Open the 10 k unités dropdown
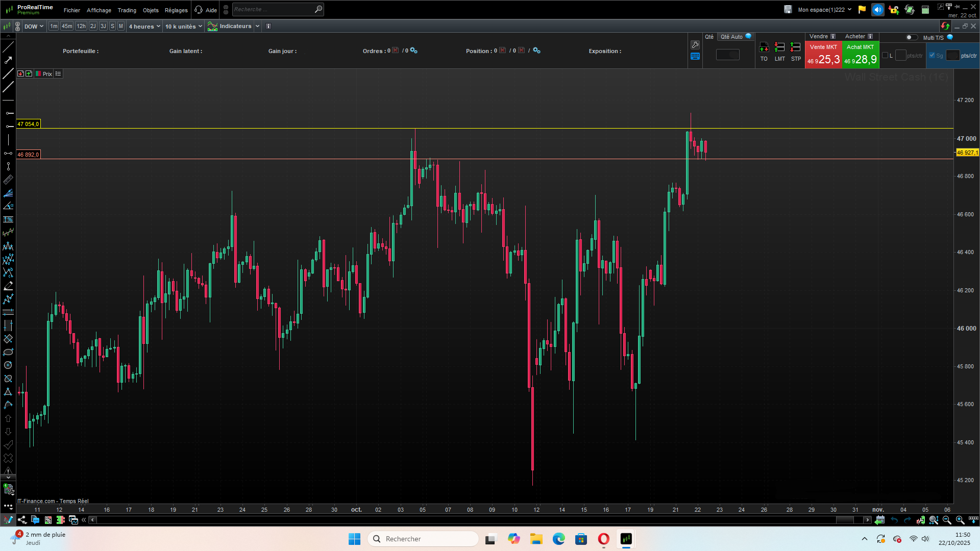This screenshot has width=980, height=551. 183,27
